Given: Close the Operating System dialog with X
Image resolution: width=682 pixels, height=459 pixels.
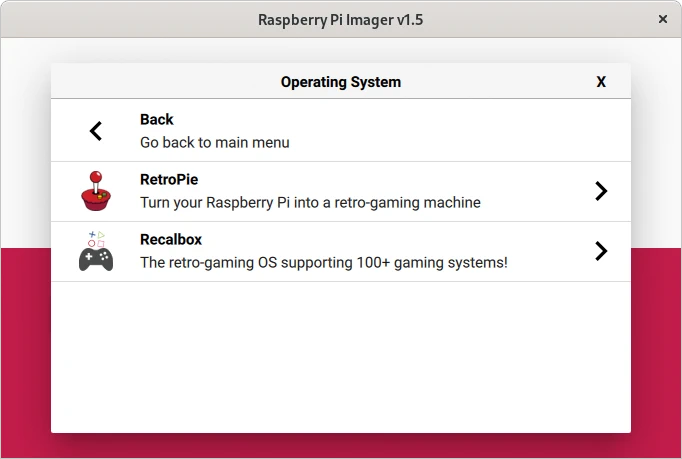Looking at the screenshot, I should [601, 82].
